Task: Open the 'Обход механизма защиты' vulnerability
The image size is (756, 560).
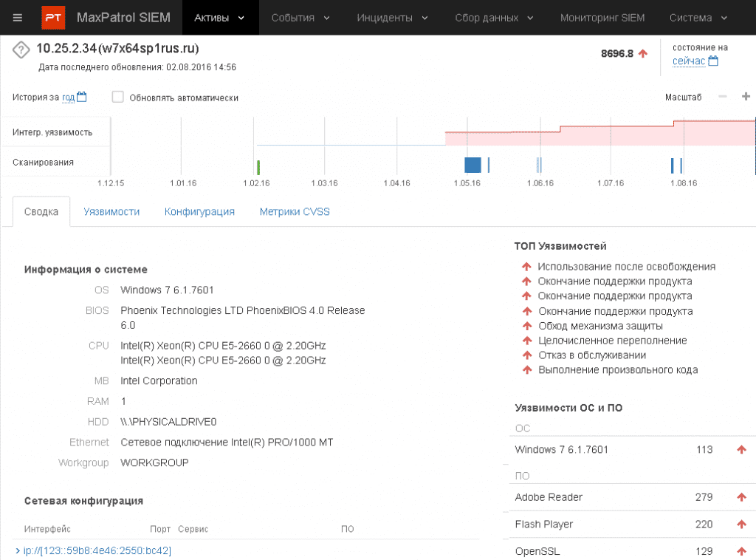Action: (x=600, y=326)
